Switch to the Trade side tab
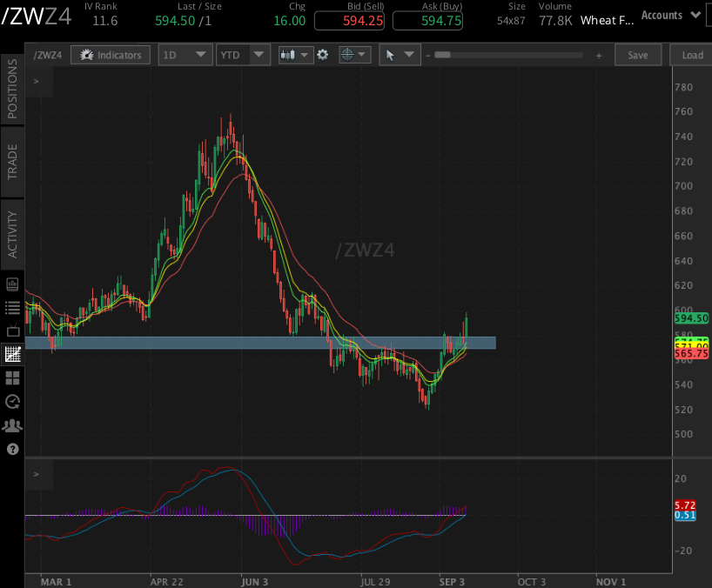This screenshot has width=712, height=588. tap(12, 162)
